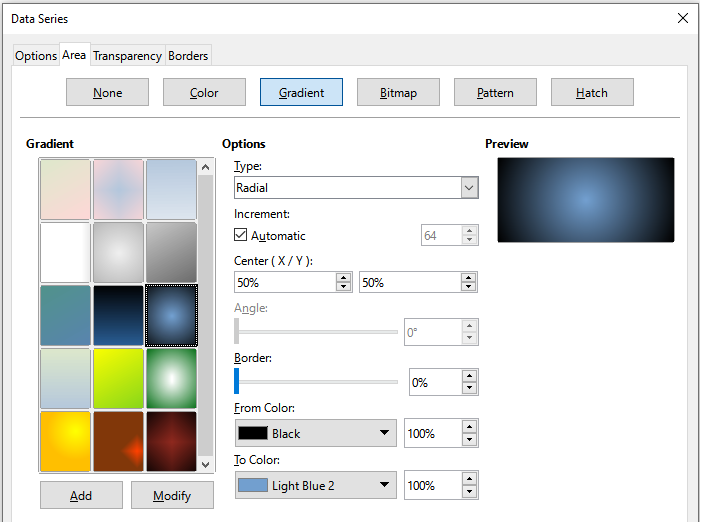Choose the Hatch fill button
Viewport: 701px width, 523px height.
(592, 93)
